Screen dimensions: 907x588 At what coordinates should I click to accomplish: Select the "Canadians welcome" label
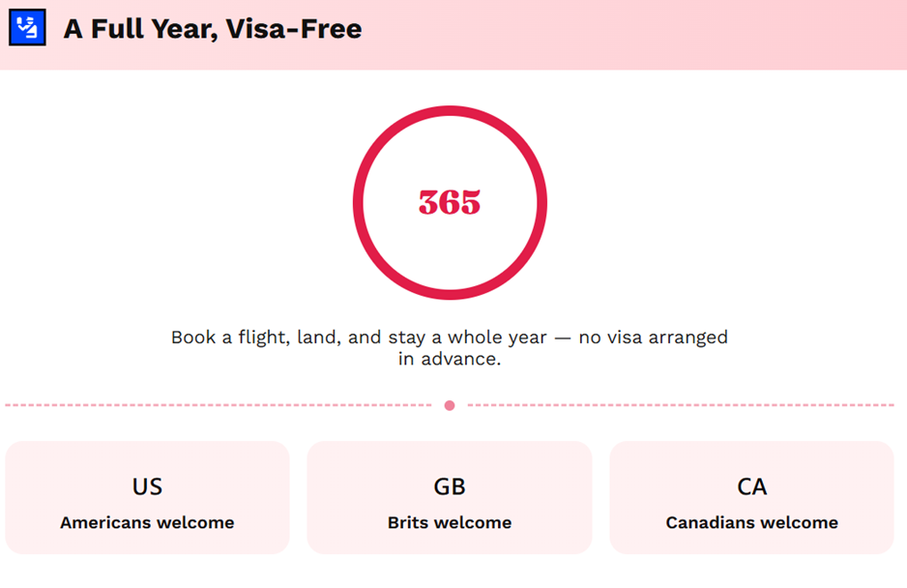pos(752,522)
